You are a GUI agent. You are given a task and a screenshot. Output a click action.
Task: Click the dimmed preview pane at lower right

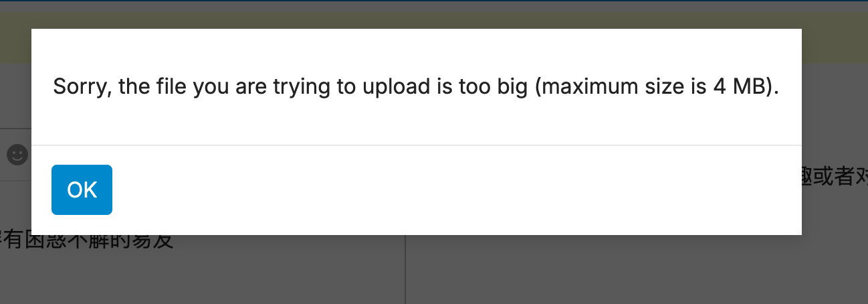[635, 271]
